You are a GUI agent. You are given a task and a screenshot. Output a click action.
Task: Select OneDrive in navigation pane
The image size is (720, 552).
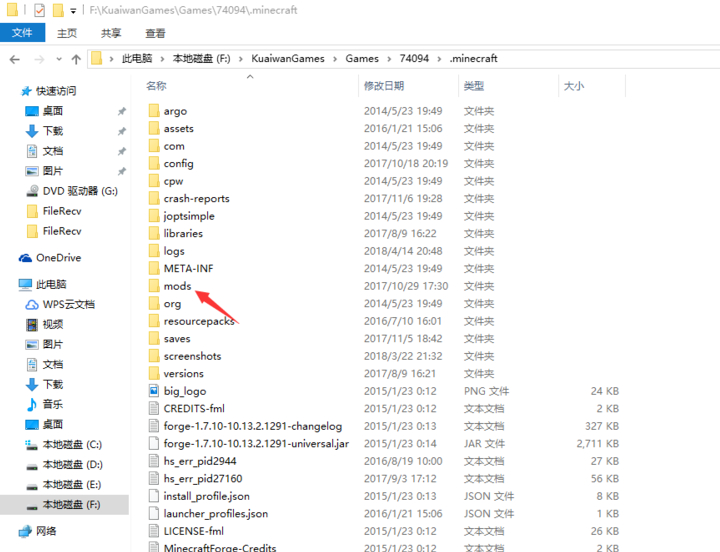click(x=58, y=258)
